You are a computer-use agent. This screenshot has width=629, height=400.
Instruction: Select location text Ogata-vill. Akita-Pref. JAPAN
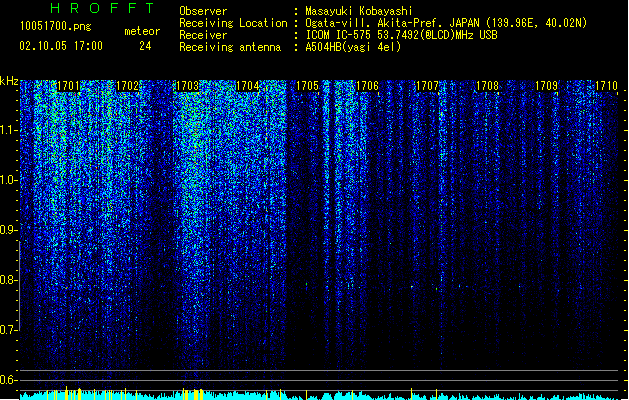[393, 23]
